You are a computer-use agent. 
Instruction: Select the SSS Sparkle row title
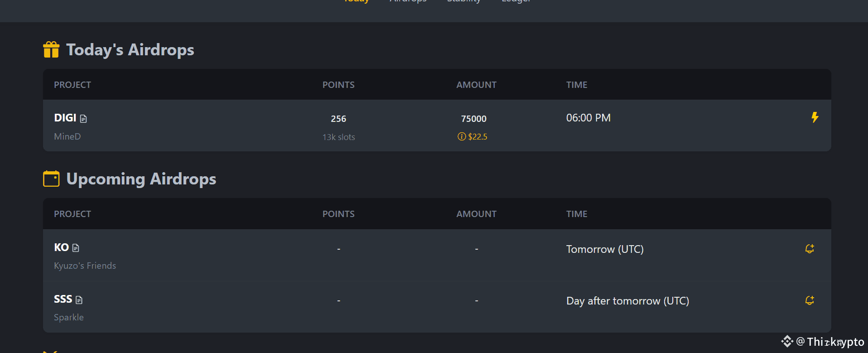coord(63,299)
